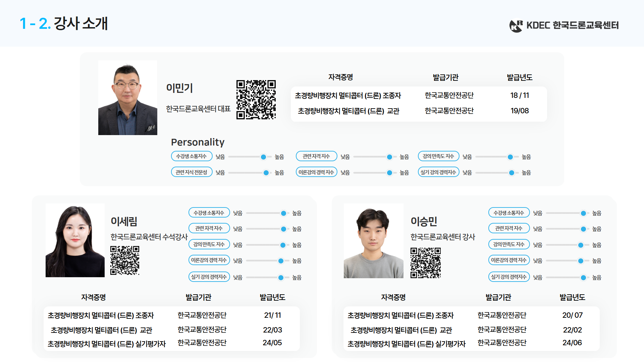Select 이세림's 이론강의 경력 지수 pill label

pos(209,260)
